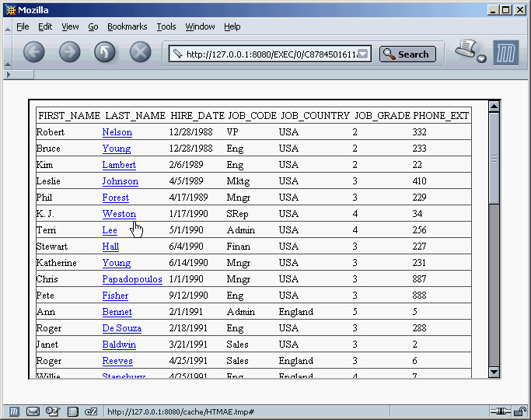
Task: Click the security lock icon
Action: 516,411
